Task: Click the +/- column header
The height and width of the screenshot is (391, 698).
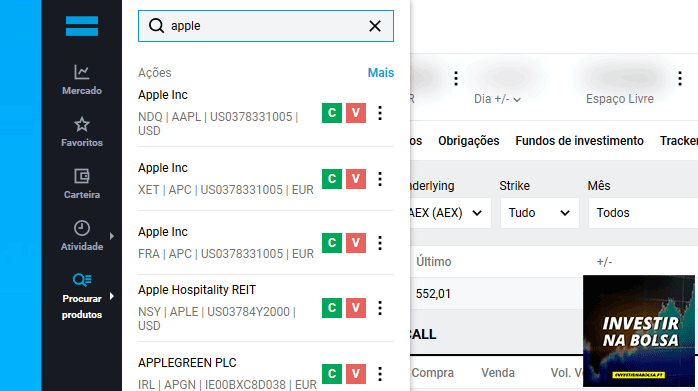Action: pyautogui.click(x=605, y=262)
